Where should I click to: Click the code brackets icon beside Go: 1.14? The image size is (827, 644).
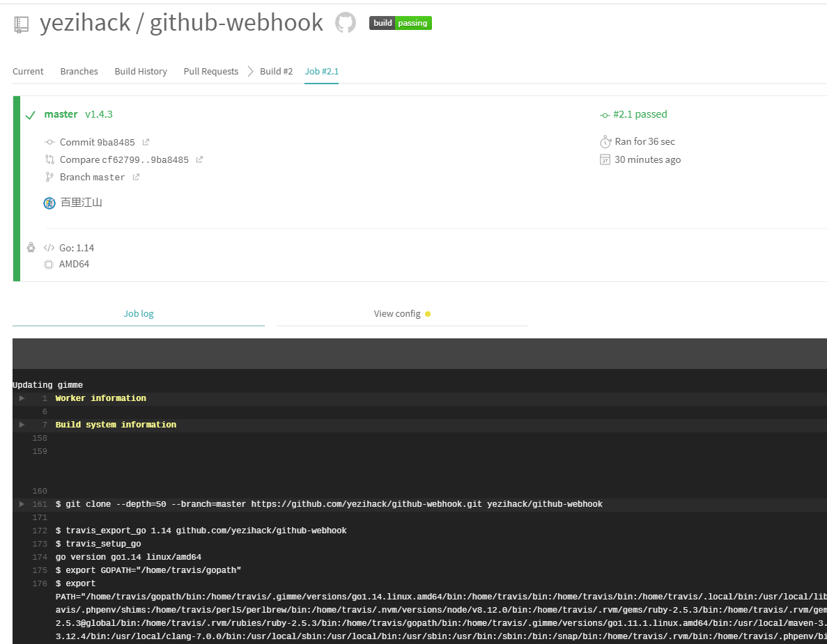click(49, 248)
